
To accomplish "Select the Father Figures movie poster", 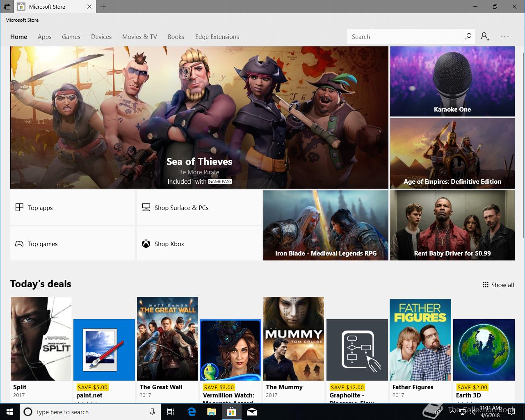I will coord(420,340).
